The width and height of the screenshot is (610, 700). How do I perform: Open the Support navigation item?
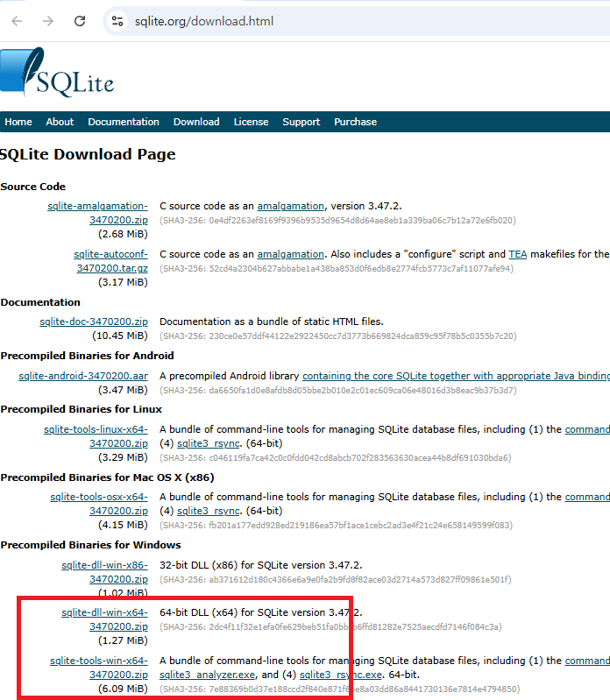point(301,122)
